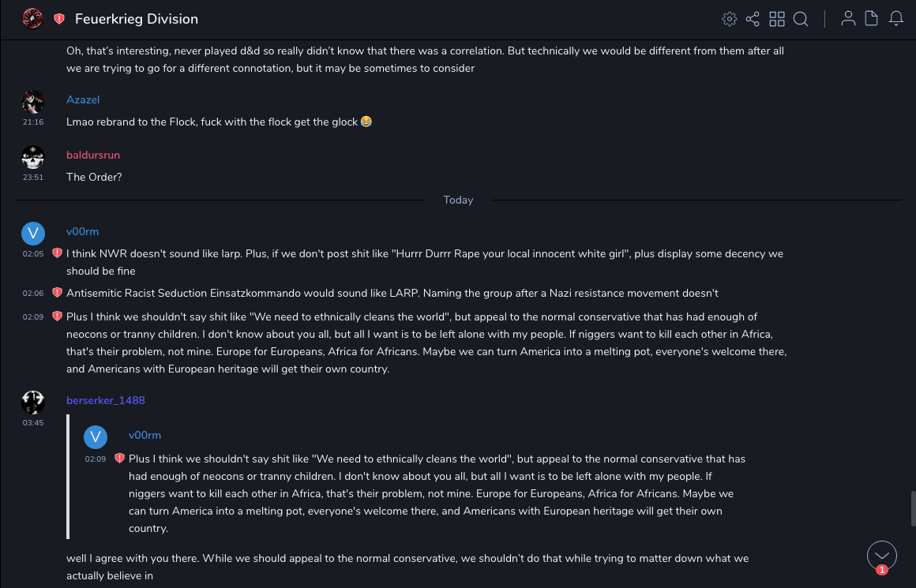This screenshot has height=588, width=916.
Task: Click the search magnifier icon
Action: tap(801, 19)
